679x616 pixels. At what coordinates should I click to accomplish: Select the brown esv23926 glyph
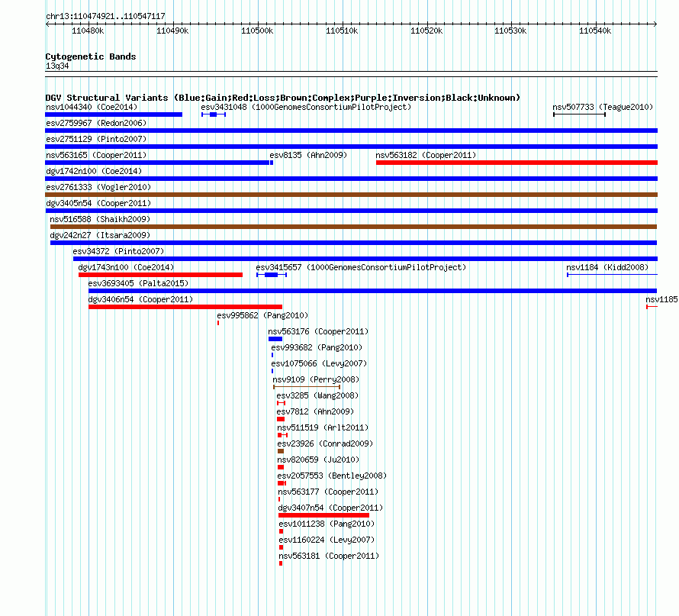281,451
